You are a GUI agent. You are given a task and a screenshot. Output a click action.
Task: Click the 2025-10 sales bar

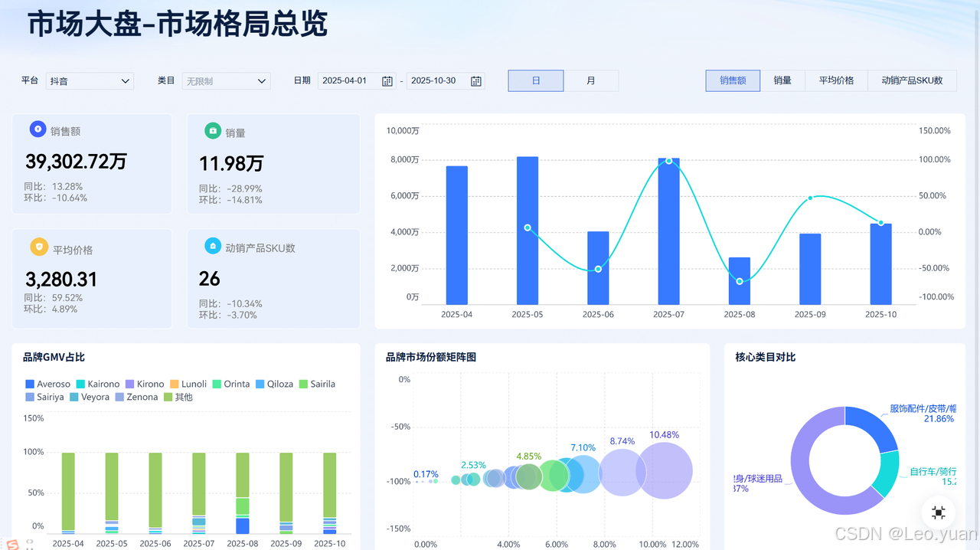(x=880, y=264)
